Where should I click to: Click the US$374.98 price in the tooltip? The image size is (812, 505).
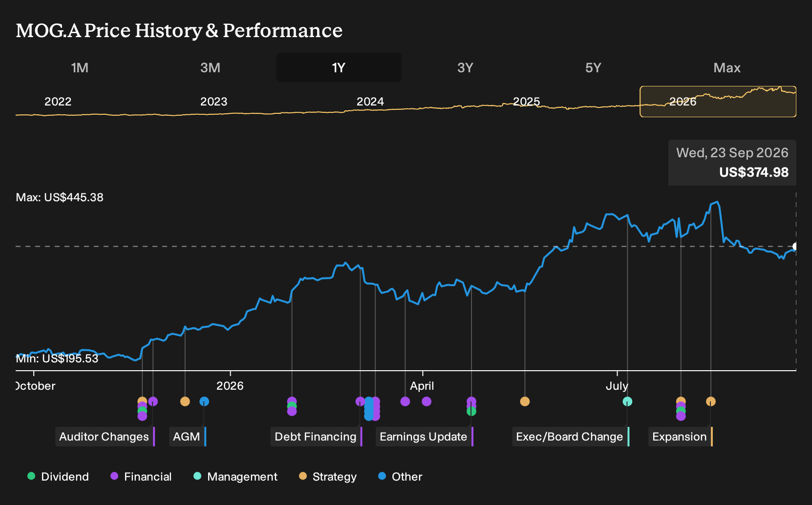pos(754,172)
